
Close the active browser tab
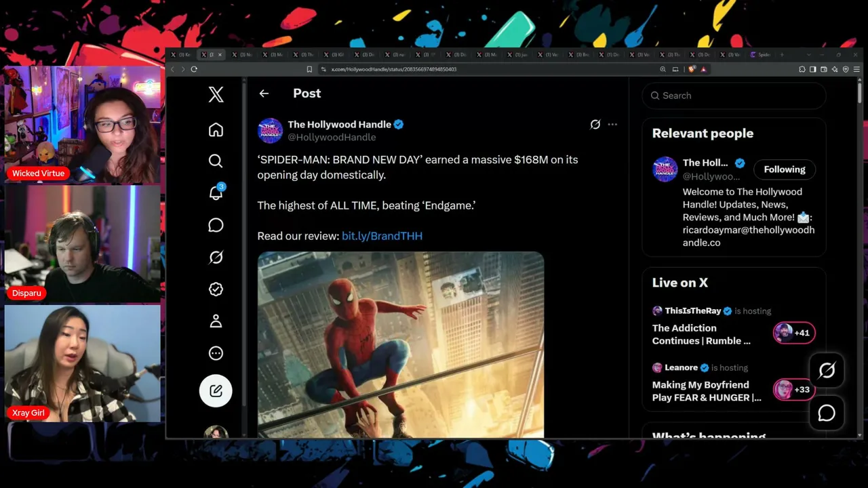pyautogui.click(x=220, y=54)
